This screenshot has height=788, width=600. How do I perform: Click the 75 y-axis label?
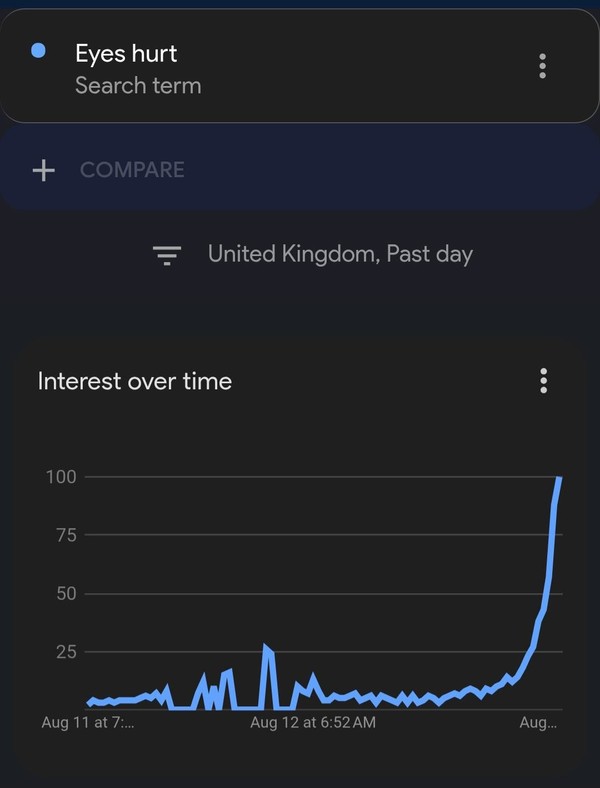[x=66, y=535]
